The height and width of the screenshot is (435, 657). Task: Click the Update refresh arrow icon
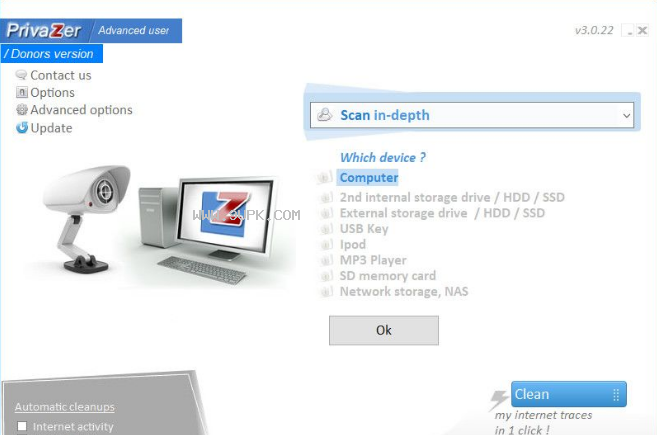click(21, 128)
